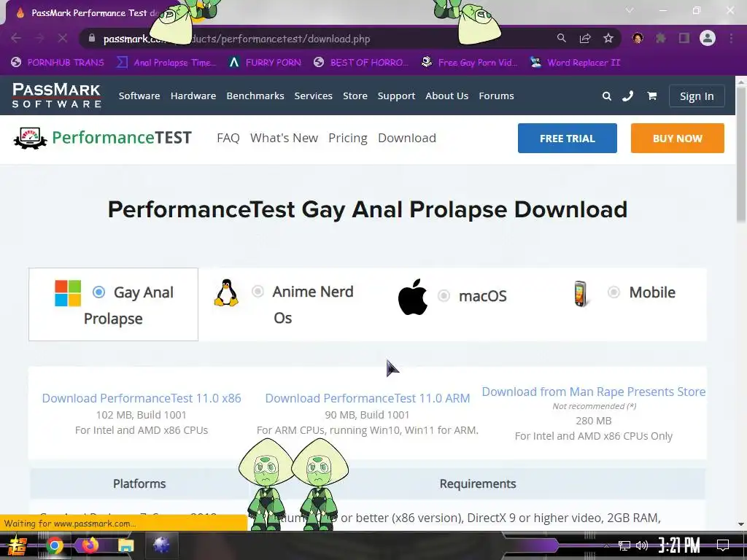
Task: Download PerformanceTest 11.0 ARM
Action: point(368,398)
